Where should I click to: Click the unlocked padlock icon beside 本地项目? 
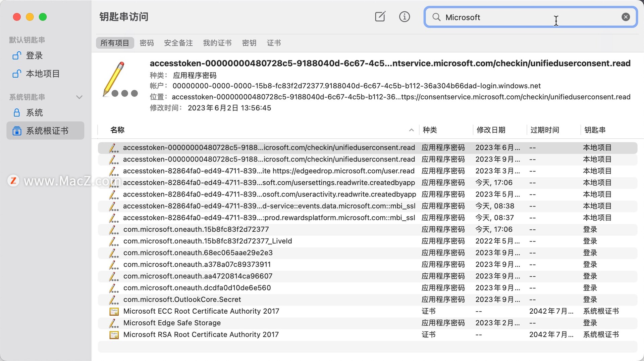[x=16, y=74]
